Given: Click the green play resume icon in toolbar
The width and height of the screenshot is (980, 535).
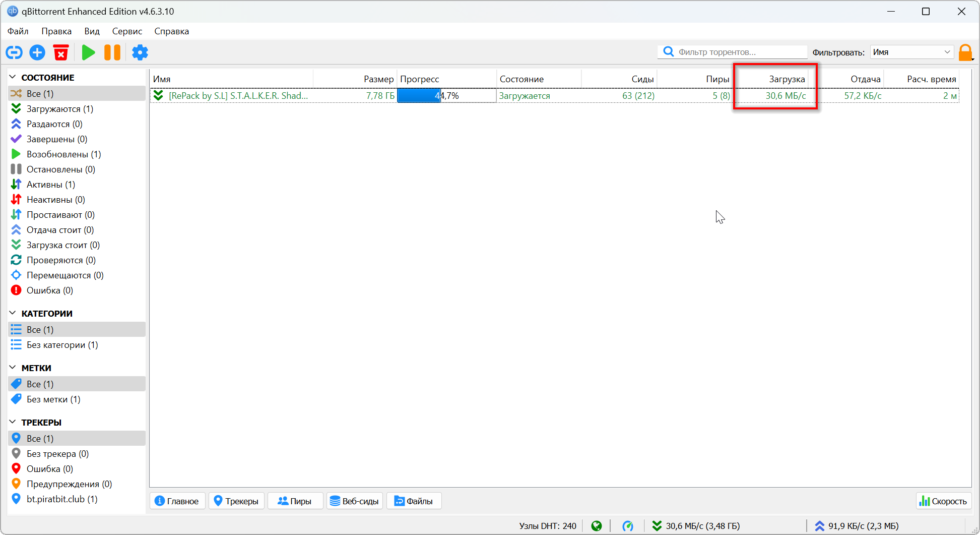Looking at the screenshot, I should [89, 52].
